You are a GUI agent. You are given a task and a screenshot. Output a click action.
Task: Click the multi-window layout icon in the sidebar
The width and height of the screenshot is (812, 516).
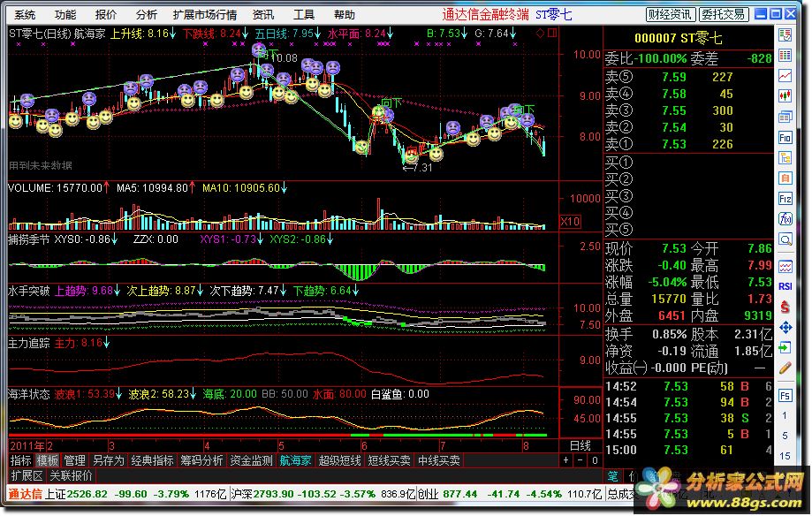pyautogui.click(x=785, y=118)
